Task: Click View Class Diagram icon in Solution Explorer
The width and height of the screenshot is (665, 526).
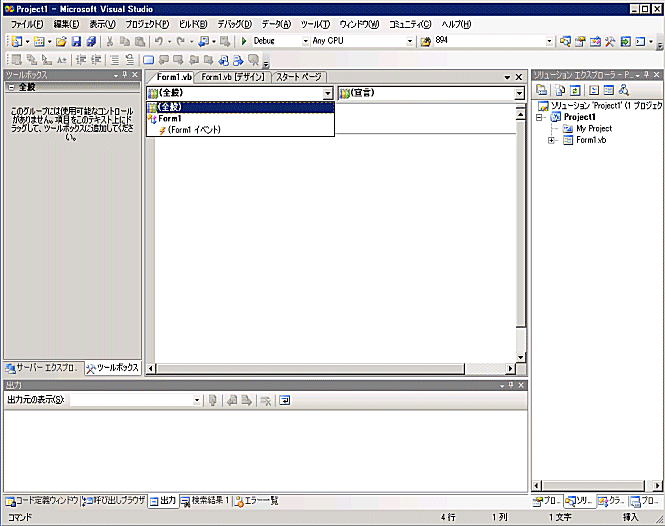Action: pos(623,90)
